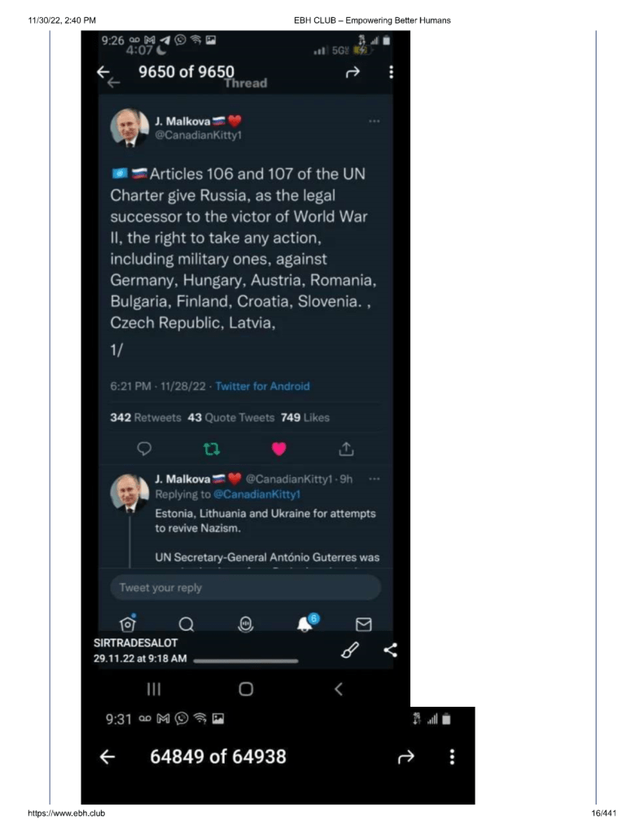The width and height of the screenshot is (644, 833).
Task: Tap the upload share icon below the tweet stats
Action: [x=345, y=449]
